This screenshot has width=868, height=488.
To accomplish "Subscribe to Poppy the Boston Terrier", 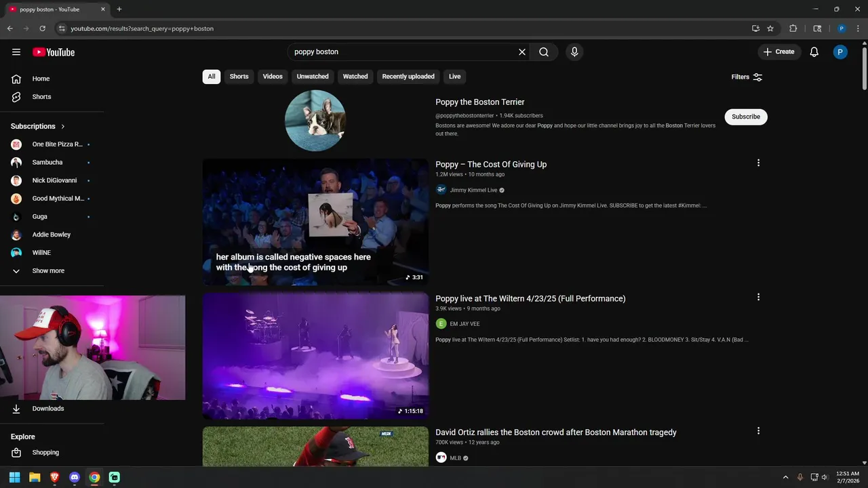I will [746, 117].
